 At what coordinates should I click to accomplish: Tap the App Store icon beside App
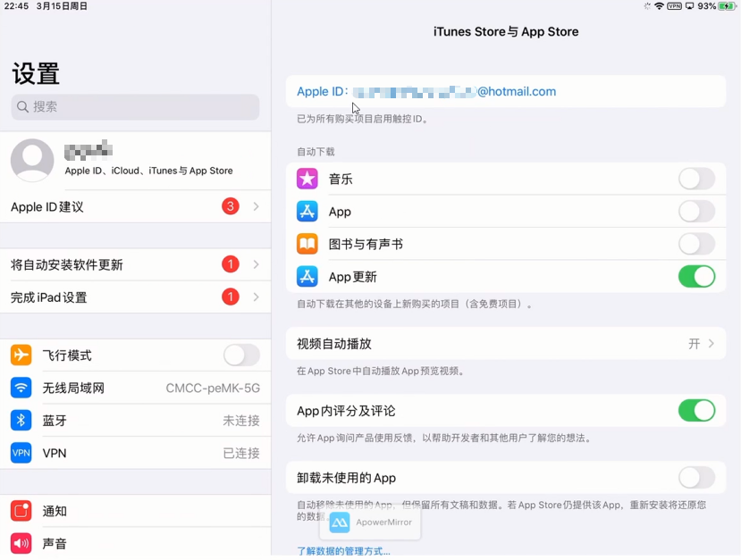click(x=307, y=212)
